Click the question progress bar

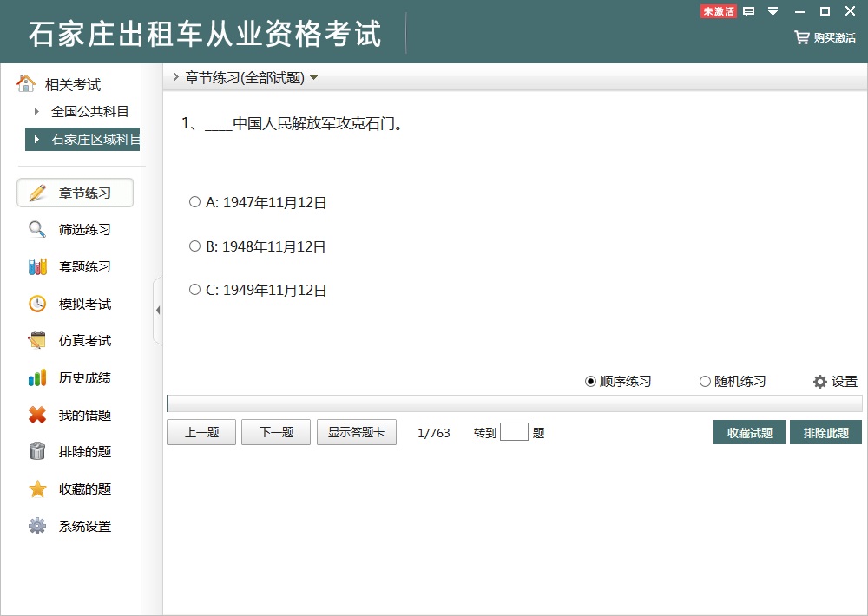pyautogui.click(x=514, y=403)
